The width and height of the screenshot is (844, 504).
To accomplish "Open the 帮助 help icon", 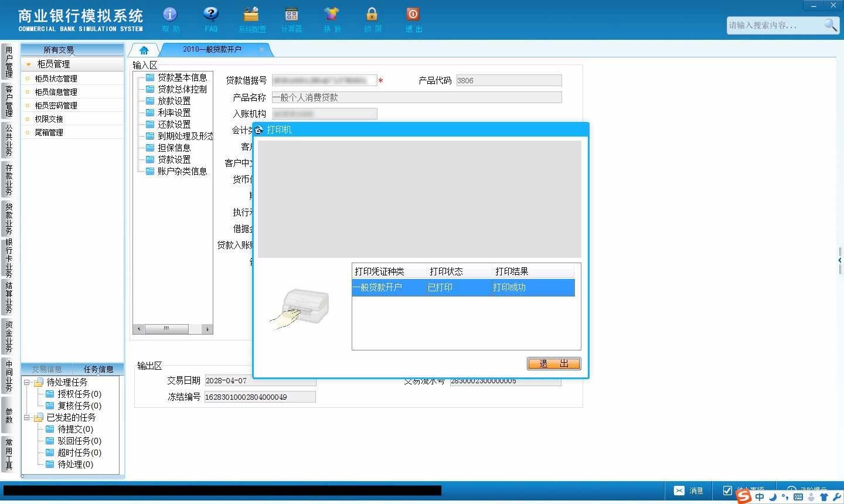I will click(170, 19).
